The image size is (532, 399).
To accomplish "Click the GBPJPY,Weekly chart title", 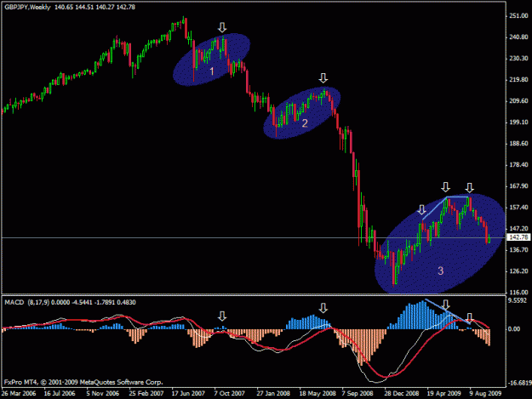I will (x=27, y=7).
